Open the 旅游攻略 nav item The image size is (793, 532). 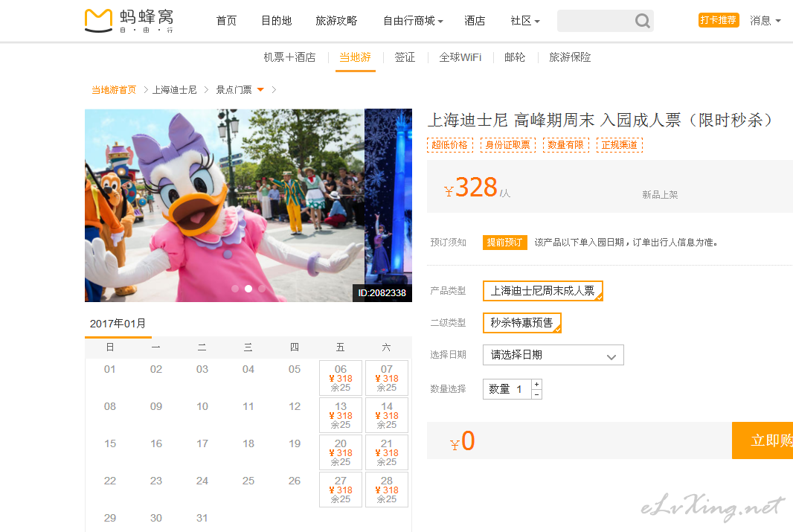click(x=336, y=21)
